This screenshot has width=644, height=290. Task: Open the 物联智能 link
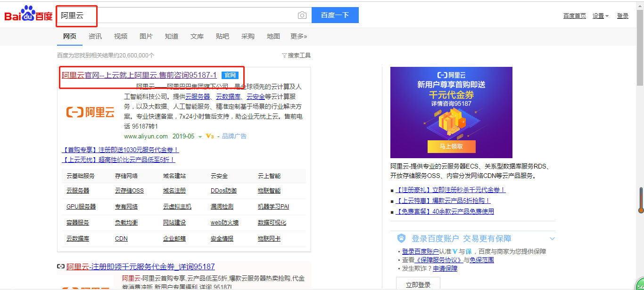point(269,191)
